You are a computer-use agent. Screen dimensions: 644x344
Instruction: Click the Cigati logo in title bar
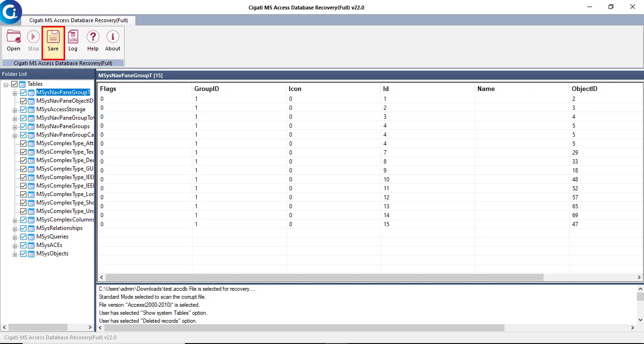(x=10, y=12)
